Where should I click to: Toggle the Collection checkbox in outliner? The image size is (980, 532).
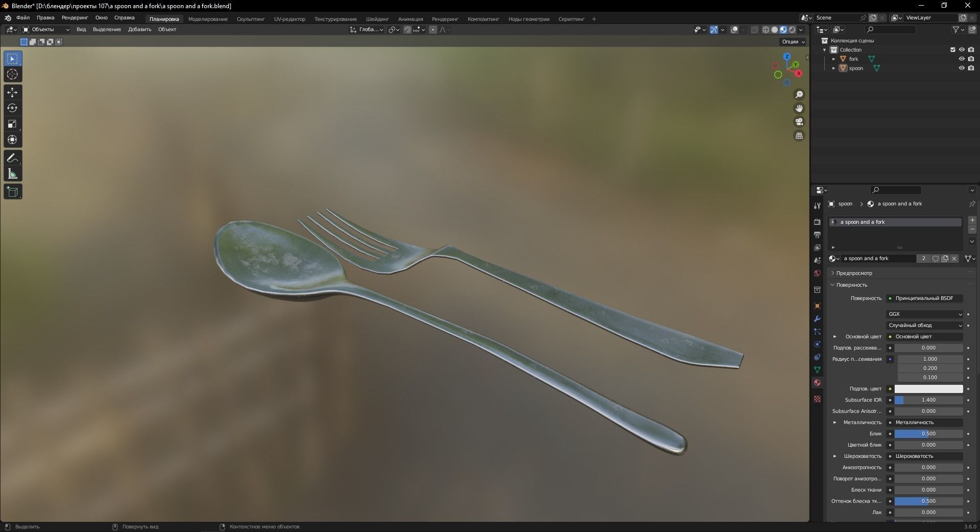pos(953,50)
